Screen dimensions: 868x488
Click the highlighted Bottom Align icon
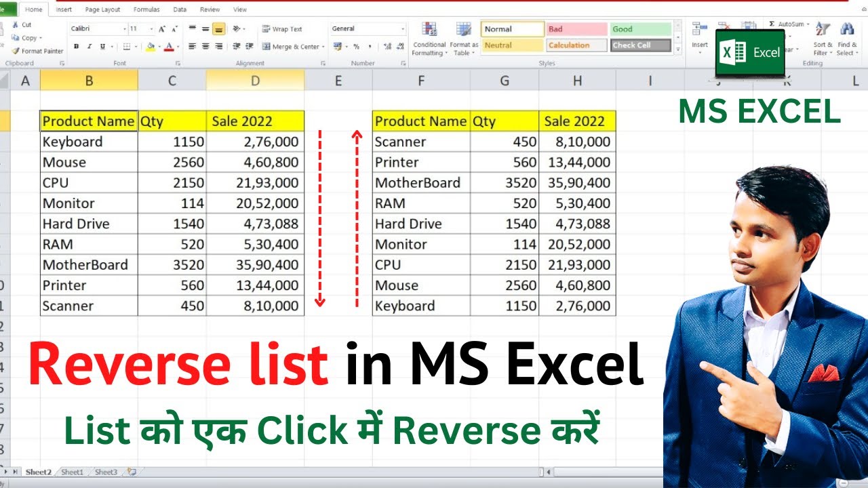[218, 29]
